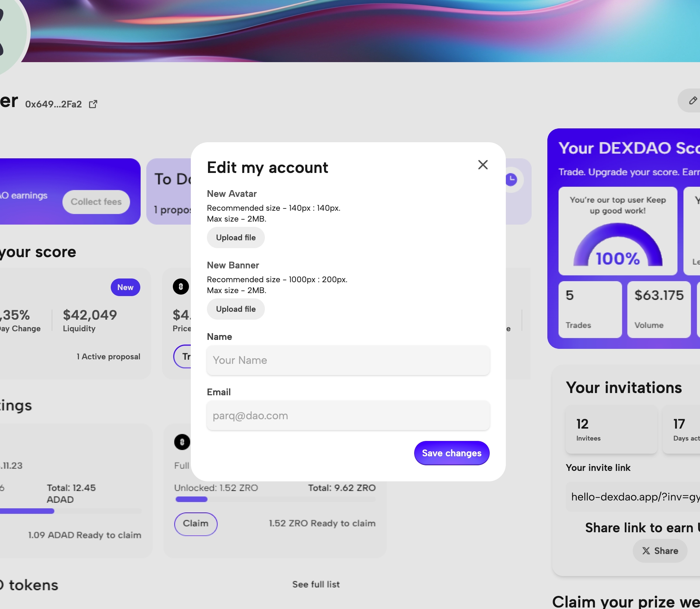This screenshot has height=609, width=700.
Task: Upload file for New Banner
Action: tap(236, 309)
